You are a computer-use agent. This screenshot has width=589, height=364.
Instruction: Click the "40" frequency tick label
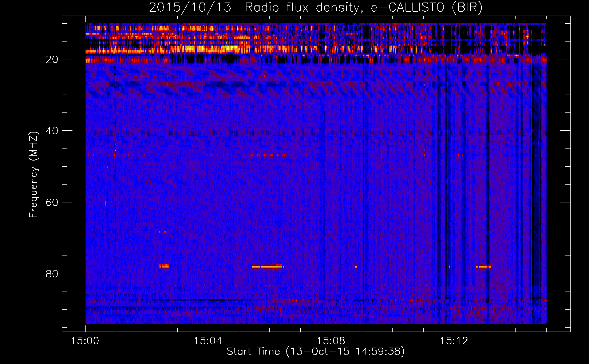(x=52, y=131)
